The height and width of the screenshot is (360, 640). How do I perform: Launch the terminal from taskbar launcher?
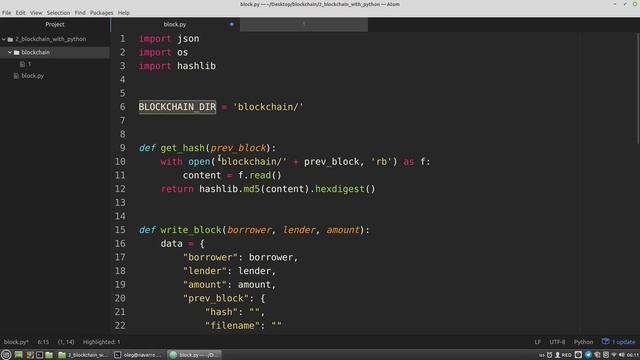[x=39, y=355]
